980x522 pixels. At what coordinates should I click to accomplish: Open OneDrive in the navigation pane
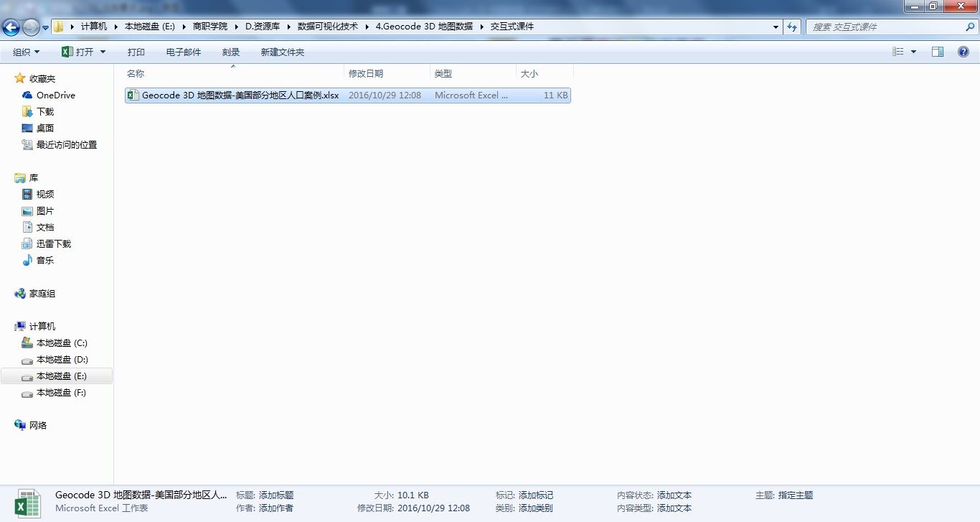(x=56, y=95)
